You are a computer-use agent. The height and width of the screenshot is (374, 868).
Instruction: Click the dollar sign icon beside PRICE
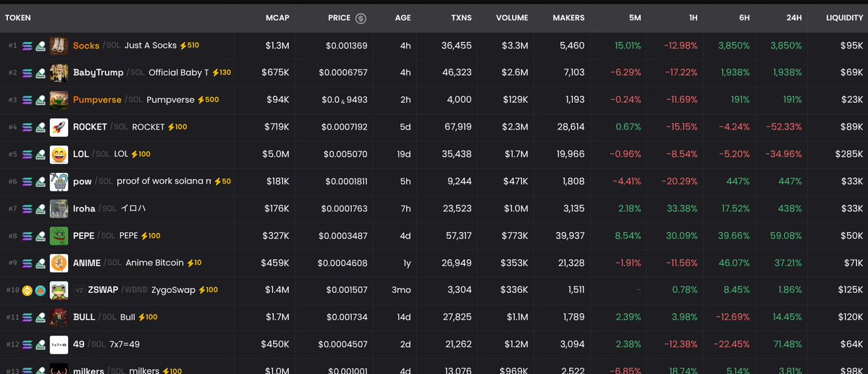[361, 18]
